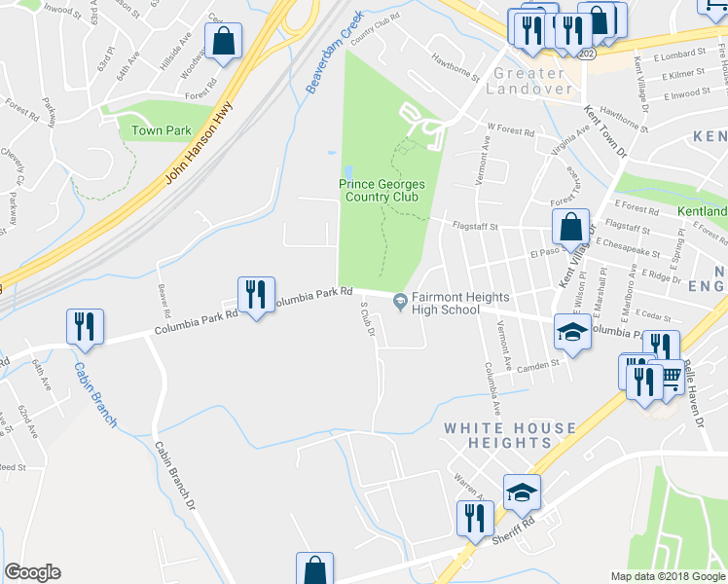
Task: Open the school marker on Sheriff Rd
Action: pyautogui.click(x=522, y=494)
